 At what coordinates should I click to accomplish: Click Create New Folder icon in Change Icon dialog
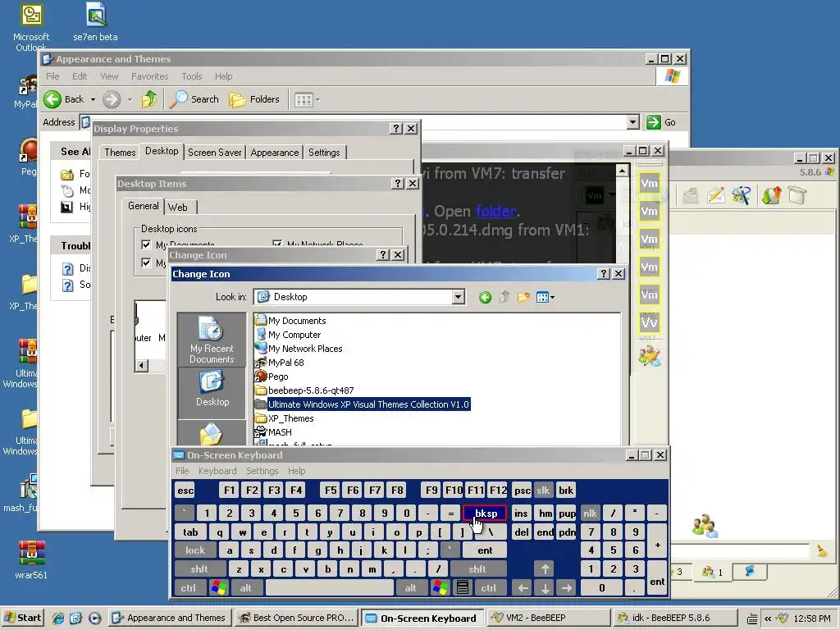coord(523,297)
